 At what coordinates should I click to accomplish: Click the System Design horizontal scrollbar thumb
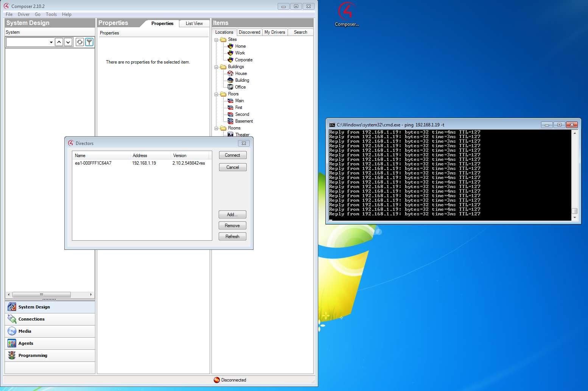(x=42, y=294)
